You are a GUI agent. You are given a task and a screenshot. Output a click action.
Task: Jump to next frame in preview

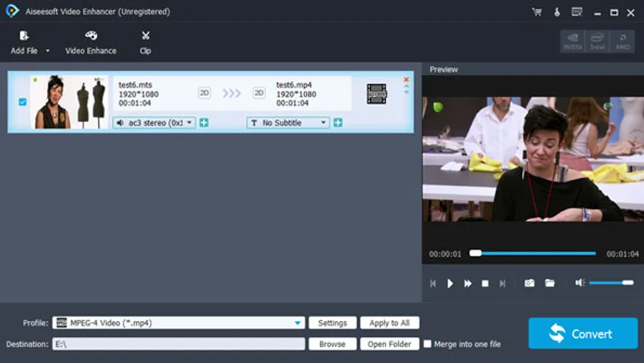point(503,283)
